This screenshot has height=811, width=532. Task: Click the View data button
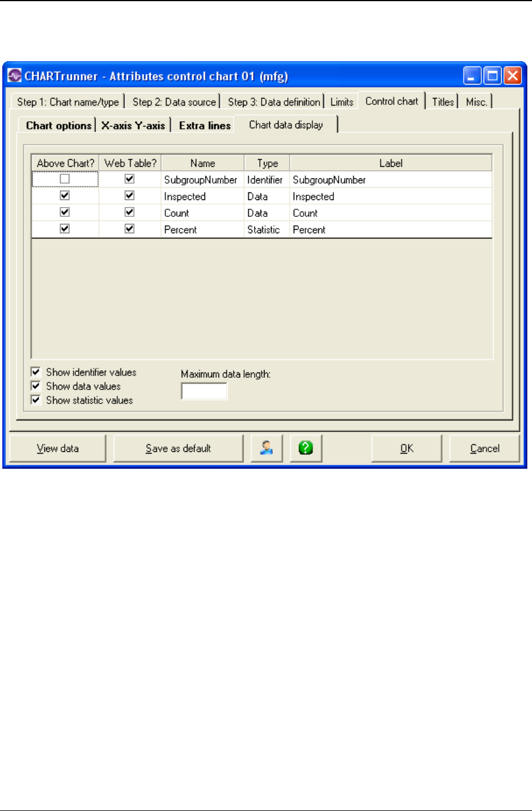58,448
